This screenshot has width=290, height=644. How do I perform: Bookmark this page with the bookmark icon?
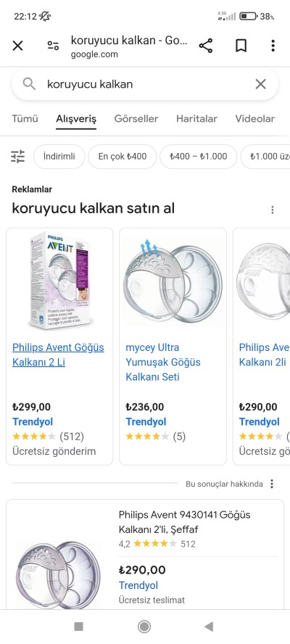(241, 46)
